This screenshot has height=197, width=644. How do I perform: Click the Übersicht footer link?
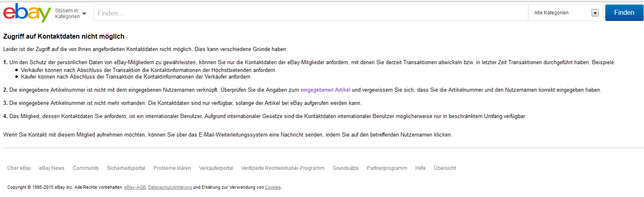(445, 168)
